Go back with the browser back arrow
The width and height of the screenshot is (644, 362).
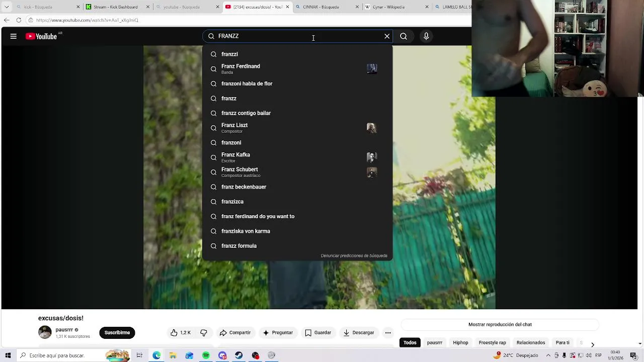7,20
